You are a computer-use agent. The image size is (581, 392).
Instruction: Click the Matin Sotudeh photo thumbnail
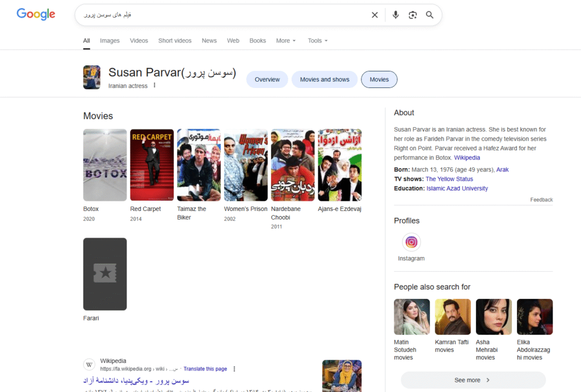412,317
